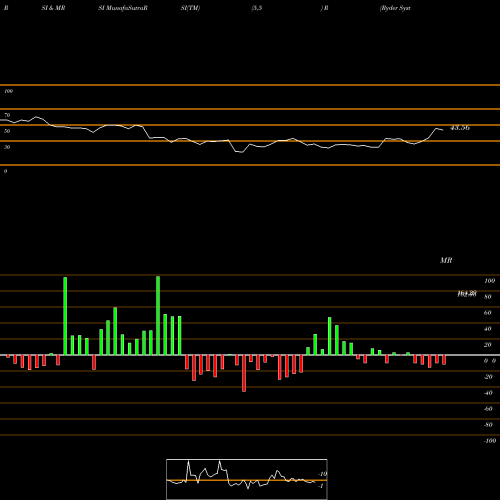
Task: Click the MR panel title
Action: coord(446,260)
